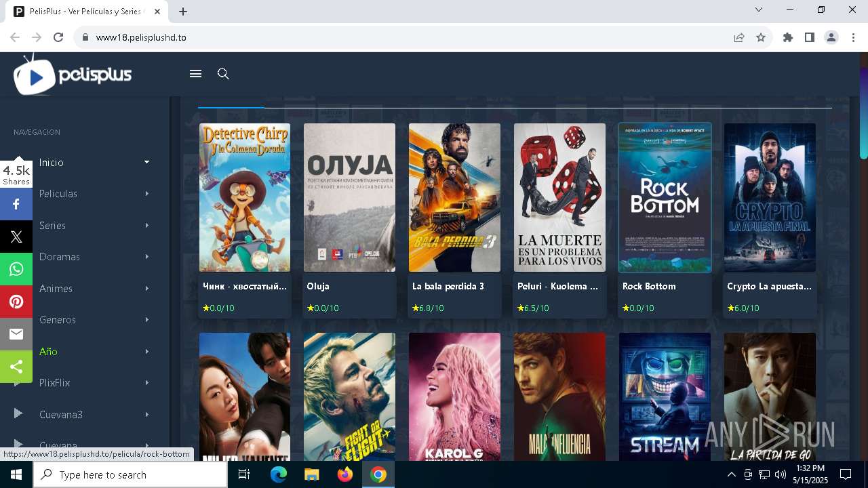Viewport: 868px width, 488px height.
Task: Expand the Inicio menu arrow
Action: [146, 162]
